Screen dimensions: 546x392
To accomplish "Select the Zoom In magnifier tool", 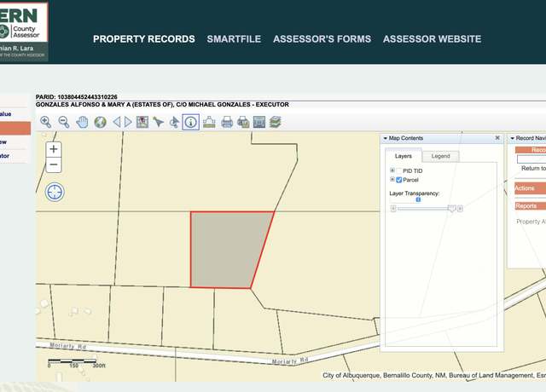I will pos(45,122).
